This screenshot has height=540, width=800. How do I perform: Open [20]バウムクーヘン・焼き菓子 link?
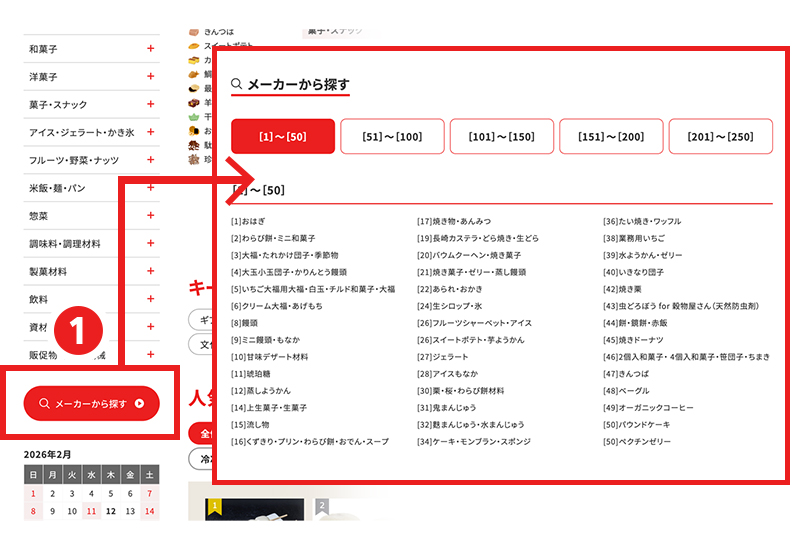point(469,255)
